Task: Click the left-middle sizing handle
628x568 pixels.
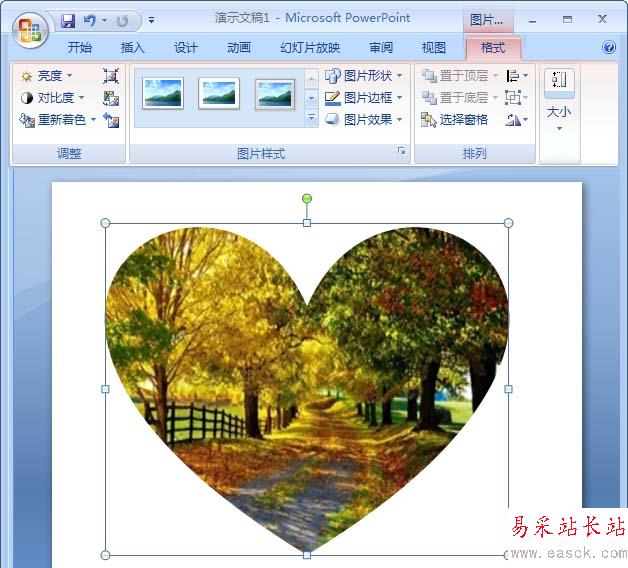Action: [x=105, y=389]
